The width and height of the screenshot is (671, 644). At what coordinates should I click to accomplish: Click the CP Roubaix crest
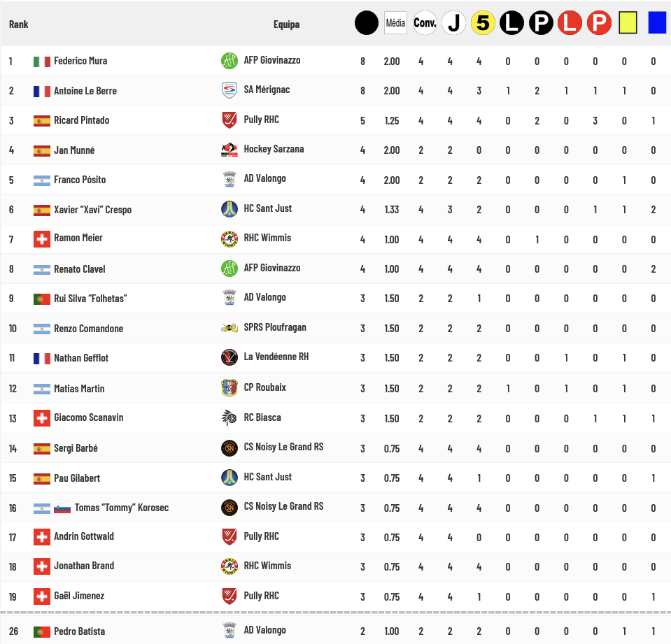tap(229, 387)
